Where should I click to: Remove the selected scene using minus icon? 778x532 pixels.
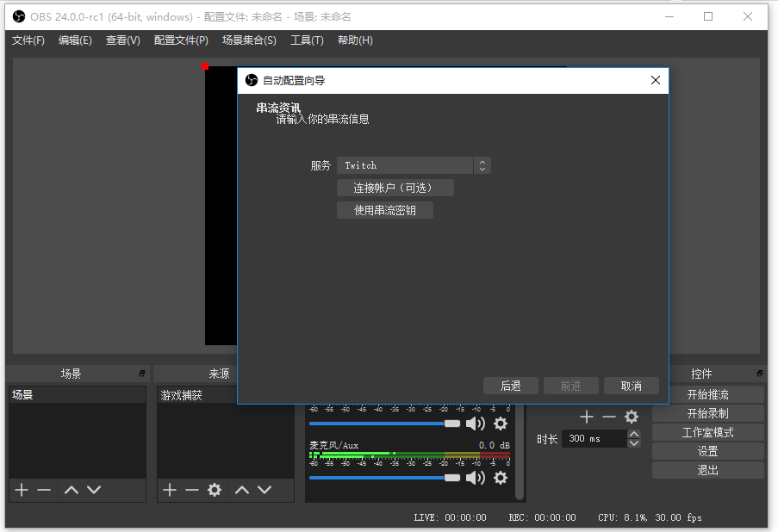(x=44, y=490)
